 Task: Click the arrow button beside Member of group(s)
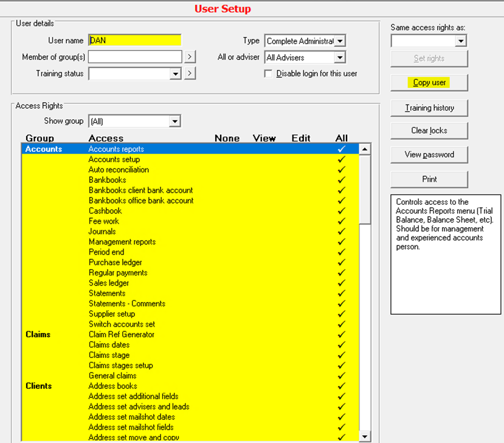(190, 57)
